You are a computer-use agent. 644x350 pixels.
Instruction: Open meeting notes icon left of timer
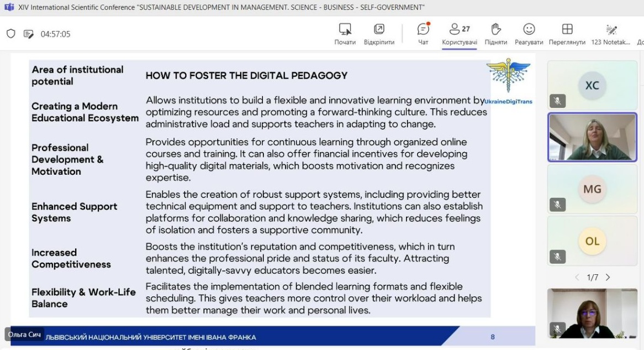coord(29,34)
